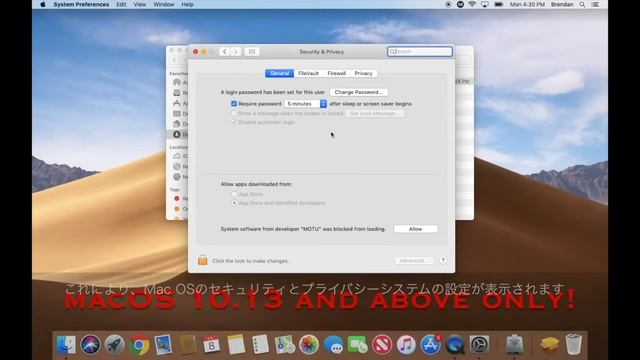
Task: Click red tag in Finder sidebar
Action: coord(177,198)
